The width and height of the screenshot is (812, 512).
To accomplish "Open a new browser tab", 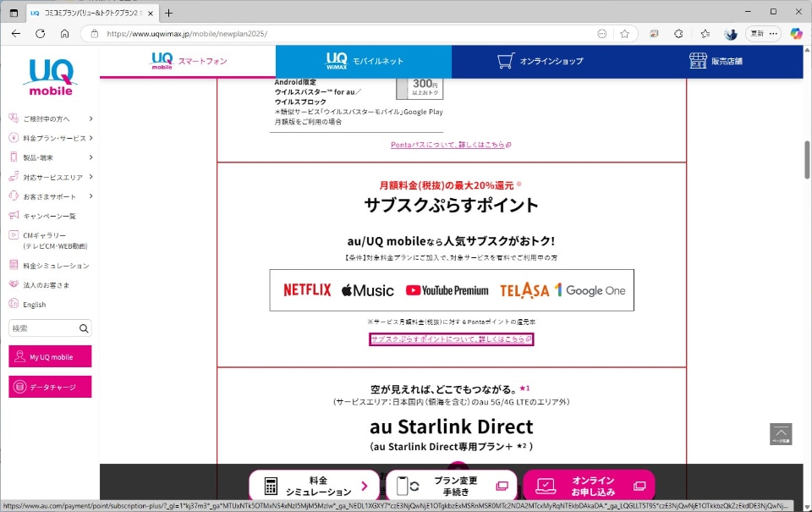I will coord(169,13).
